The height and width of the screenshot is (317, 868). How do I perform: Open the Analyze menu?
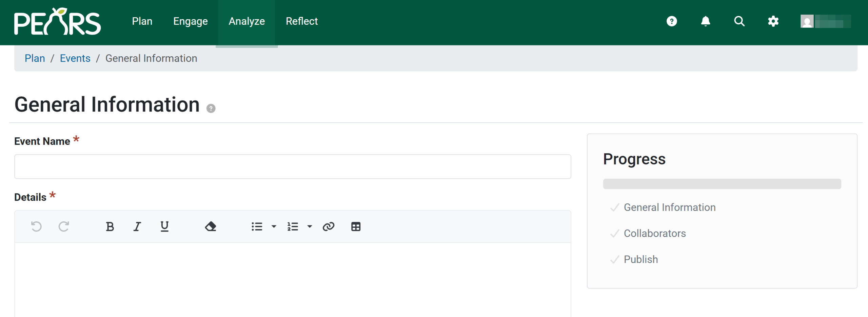[246, 21]
